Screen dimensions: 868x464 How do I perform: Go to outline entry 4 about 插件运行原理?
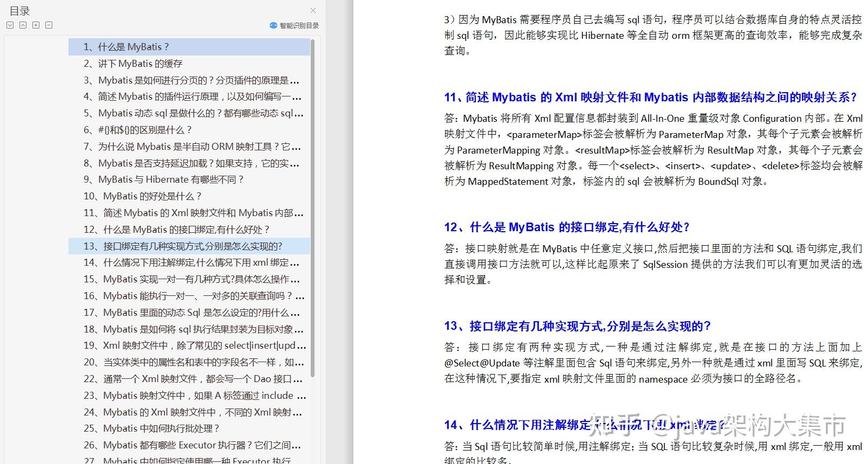click(189, 96)
